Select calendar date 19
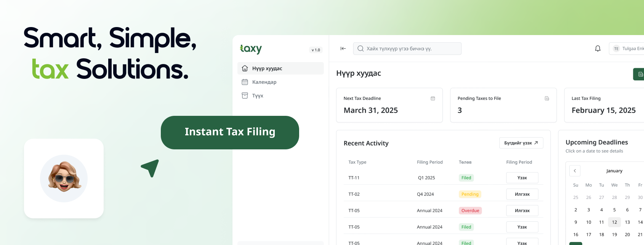Viewport: 644px width, 245px height. click(614, 235)
